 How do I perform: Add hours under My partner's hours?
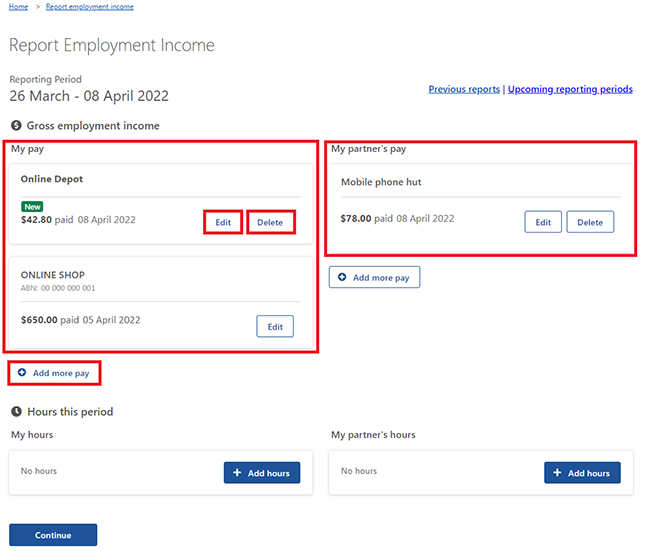tap(582, 473)
